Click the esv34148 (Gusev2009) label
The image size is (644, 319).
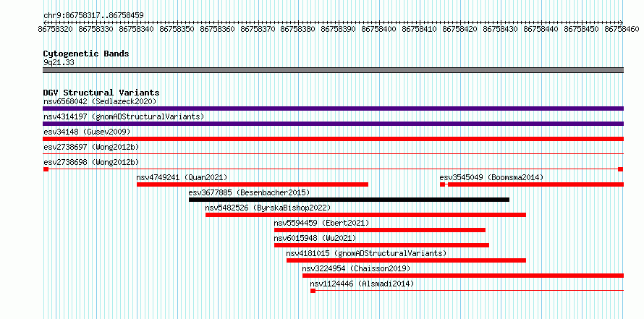(x=87, y=132)
